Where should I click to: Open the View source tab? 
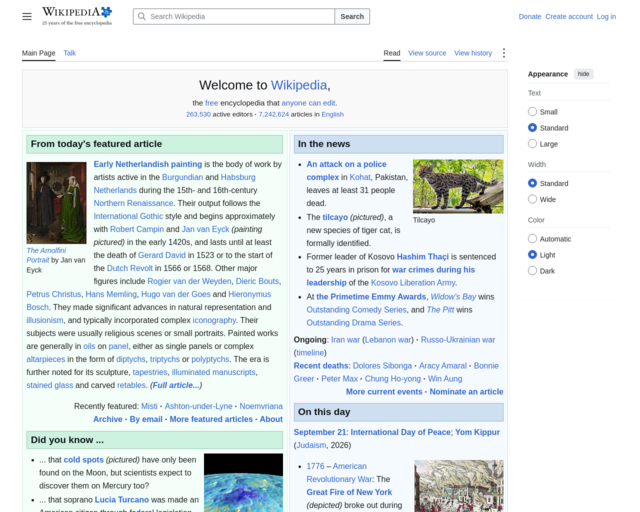427,53
